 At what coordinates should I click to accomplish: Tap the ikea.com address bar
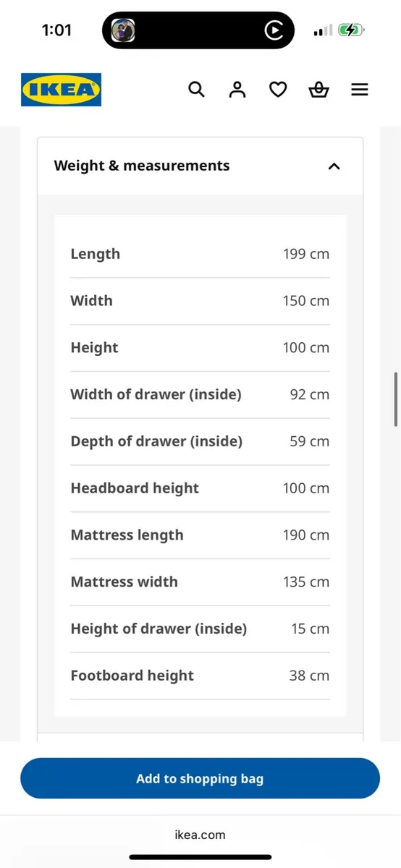point(200,835)
